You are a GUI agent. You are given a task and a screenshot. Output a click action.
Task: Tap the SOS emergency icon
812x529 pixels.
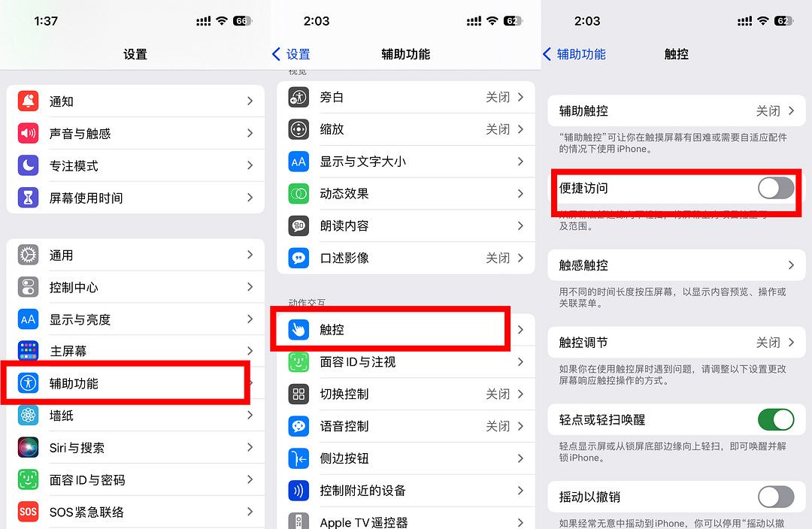28,512
